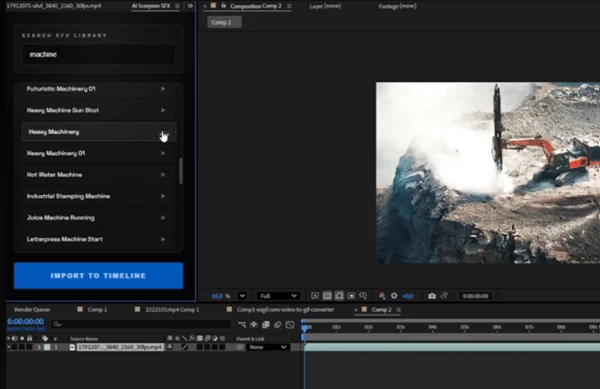The height and width of the screenshot is (389, 600).
Task: Play the Heavy Machinery 01 preview
Action: point(163,153)
